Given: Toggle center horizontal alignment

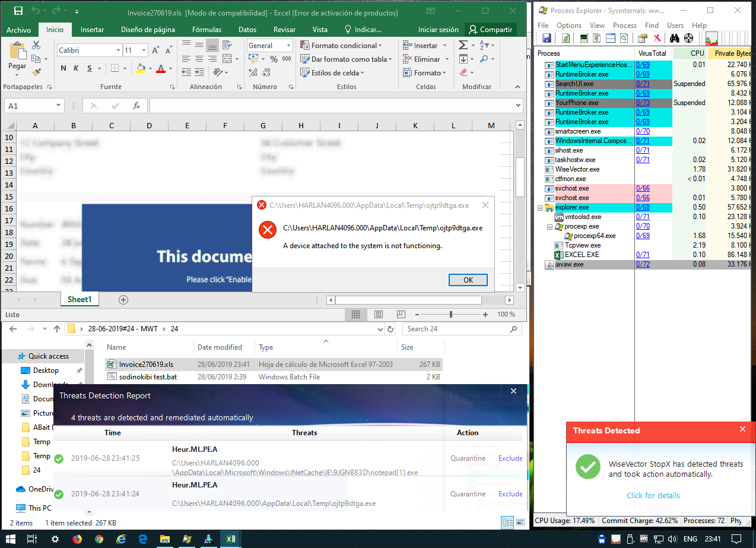Looking at the screenshot, I should coord(199,59).
